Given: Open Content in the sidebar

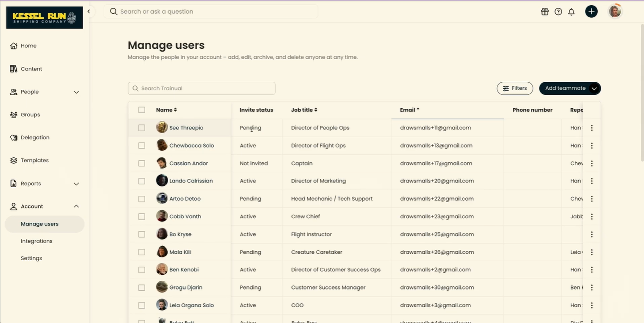Looking at the screenshot, I should (x=26, y=69).
